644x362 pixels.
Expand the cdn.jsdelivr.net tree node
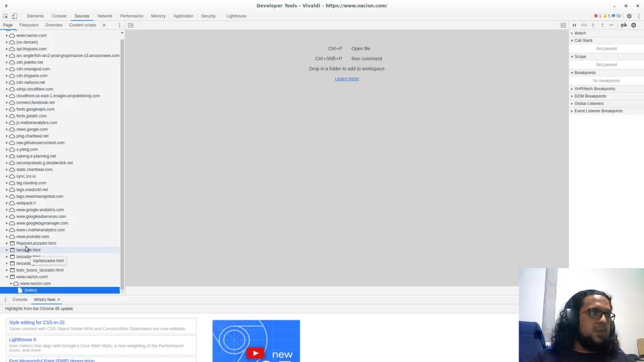click(7, 62)
